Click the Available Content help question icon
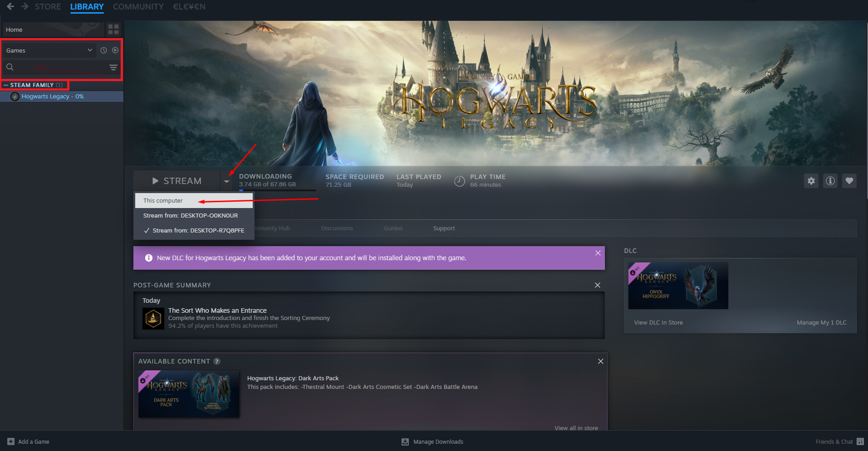 [x=217, y=361]
